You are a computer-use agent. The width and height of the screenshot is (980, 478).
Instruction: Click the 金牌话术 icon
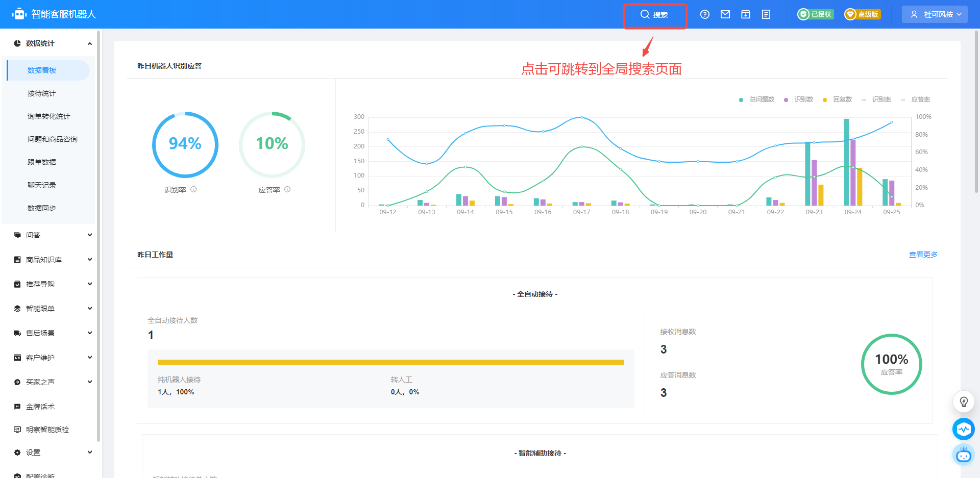pyautogui.click(x=17, y=407)
